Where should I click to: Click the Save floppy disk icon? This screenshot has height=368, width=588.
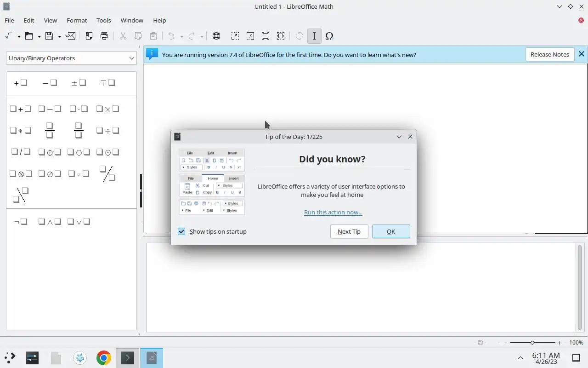[49, 36]
